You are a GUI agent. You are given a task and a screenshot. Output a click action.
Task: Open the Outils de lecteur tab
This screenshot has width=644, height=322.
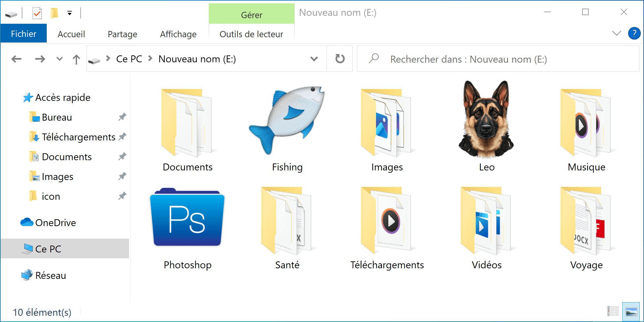pos(251,34)
